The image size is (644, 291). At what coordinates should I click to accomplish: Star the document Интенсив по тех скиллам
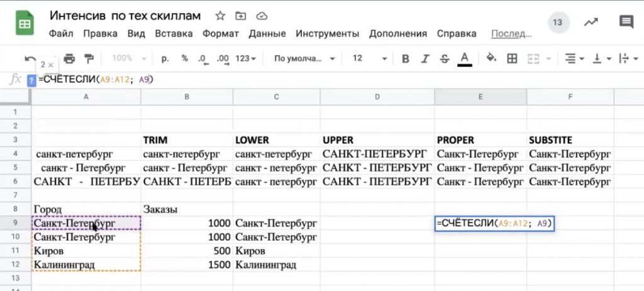pyautogui.click(x=220, y=16)
